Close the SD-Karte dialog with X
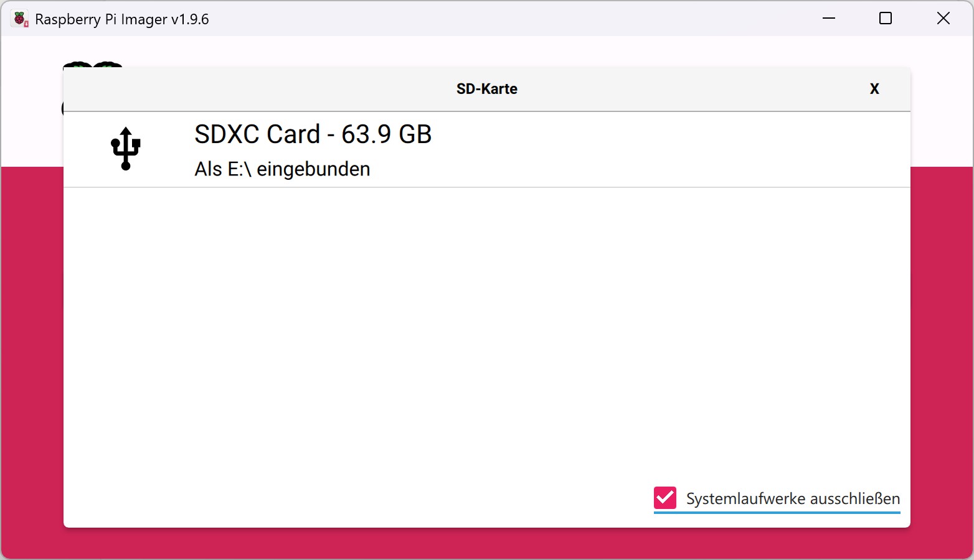 [874, 89]
